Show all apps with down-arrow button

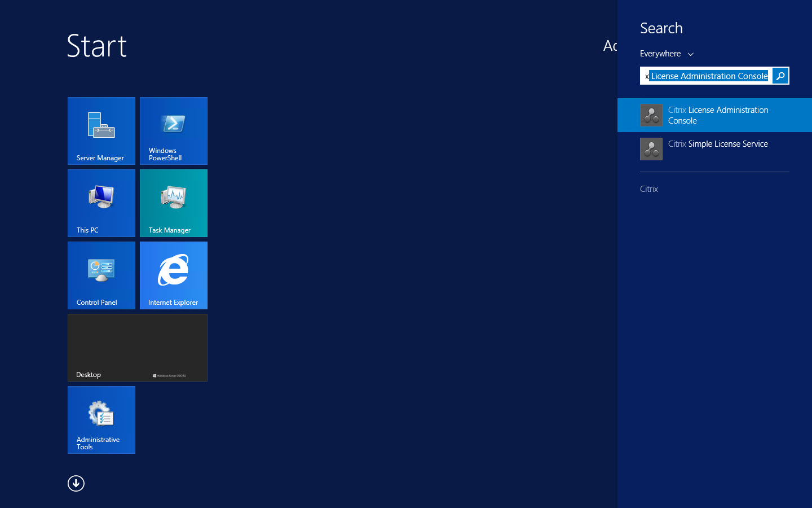tap(76, 484)
